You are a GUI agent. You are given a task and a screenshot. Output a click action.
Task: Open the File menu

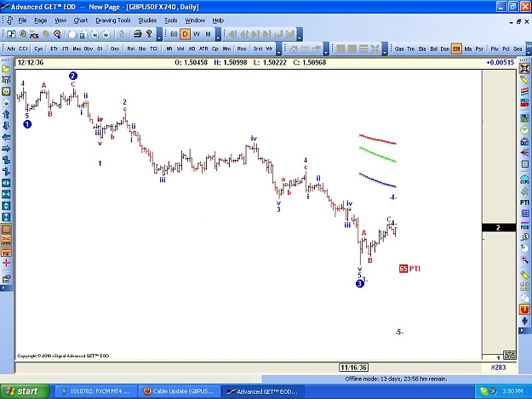pyautogui.click(x=22, y=20)
